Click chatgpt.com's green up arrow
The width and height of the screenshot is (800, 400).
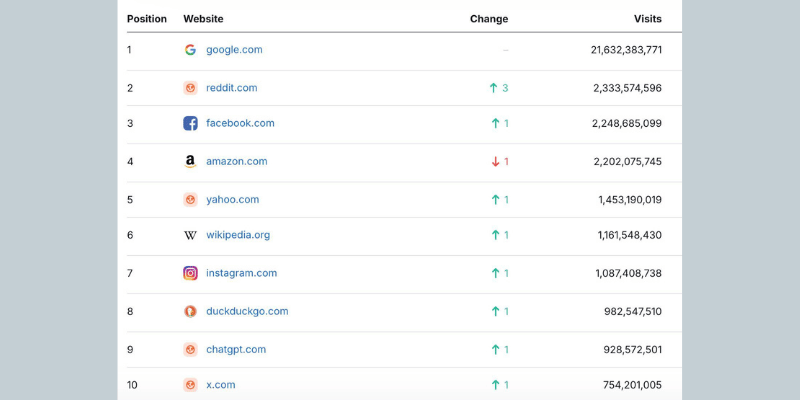pos(495,349)
